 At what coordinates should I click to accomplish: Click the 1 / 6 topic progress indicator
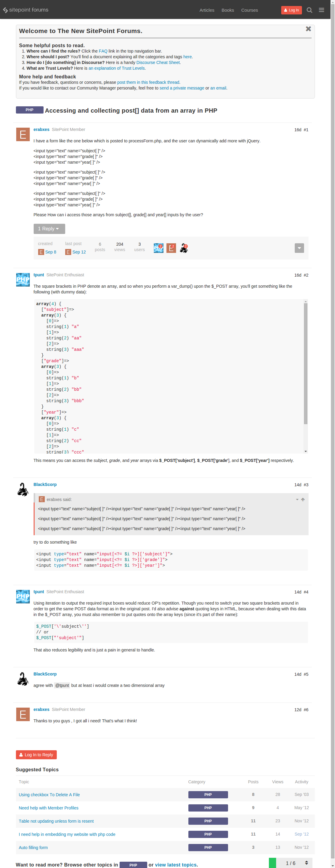point(291,863)
